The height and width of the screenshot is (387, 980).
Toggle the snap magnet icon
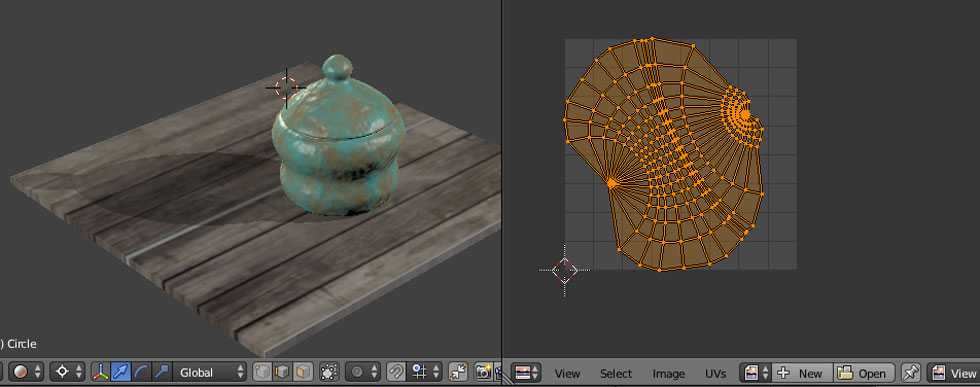click(396, 373)
